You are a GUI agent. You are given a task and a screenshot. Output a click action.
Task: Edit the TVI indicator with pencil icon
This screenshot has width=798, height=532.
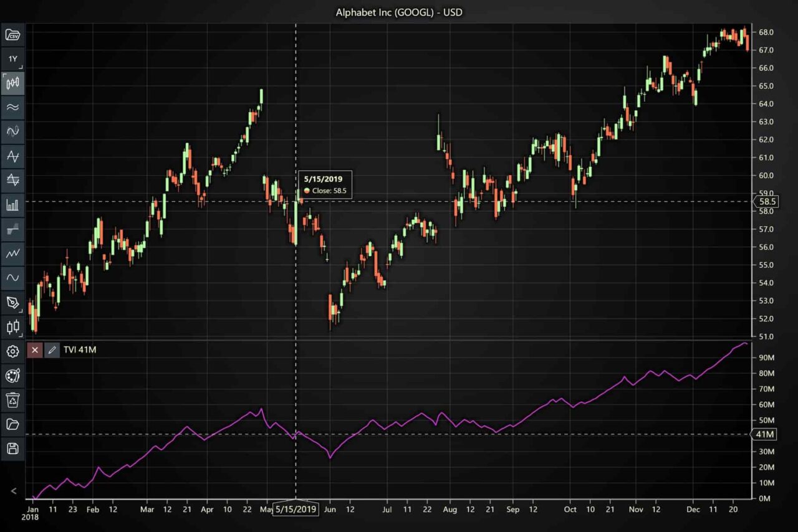[52, 350]
